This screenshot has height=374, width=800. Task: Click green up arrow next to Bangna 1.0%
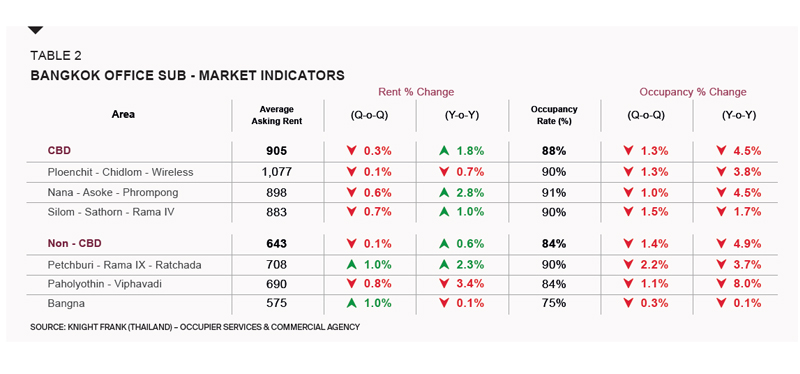coord(351,303)
